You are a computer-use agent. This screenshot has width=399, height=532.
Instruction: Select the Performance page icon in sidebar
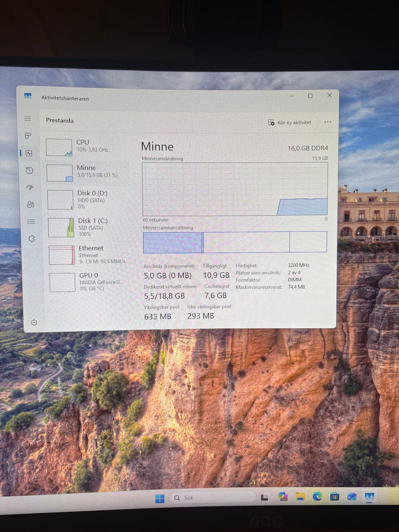pos(29,153)
